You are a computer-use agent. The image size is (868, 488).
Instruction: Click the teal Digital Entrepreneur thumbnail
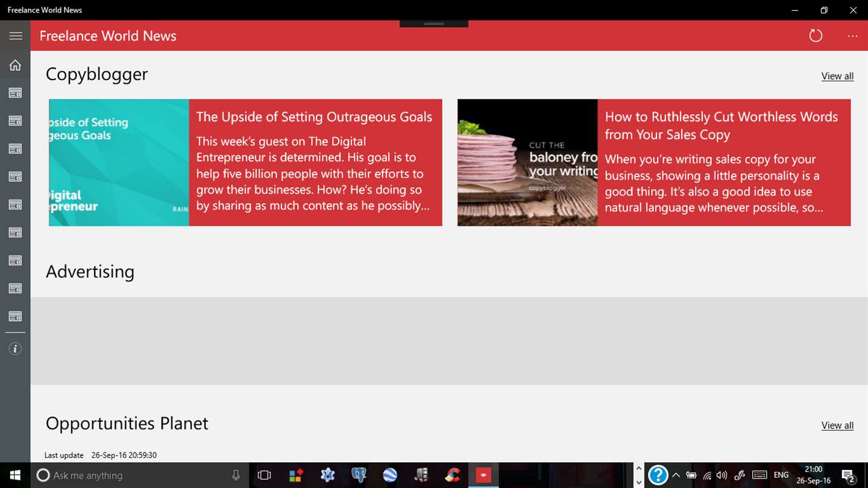tap(119, 163)
